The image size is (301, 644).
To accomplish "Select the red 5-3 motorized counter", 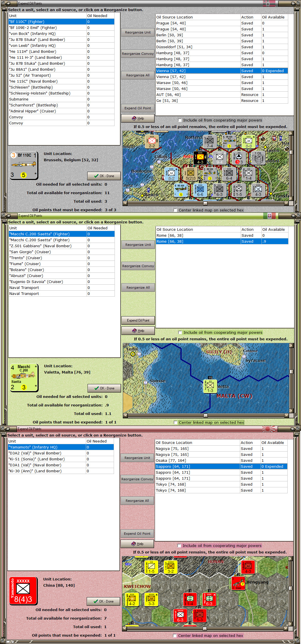I will (x=200, y=616).
